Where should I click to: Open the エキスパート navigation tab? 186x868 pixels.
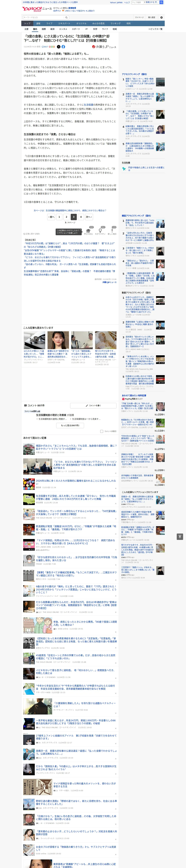[64, 24]
